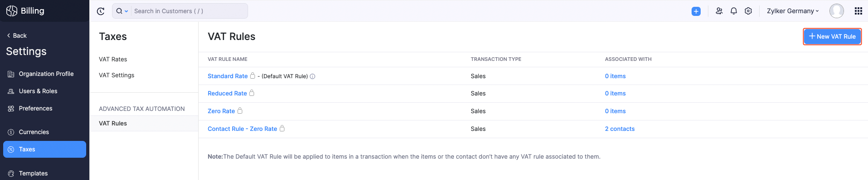Go back using the Back chevron
Image resolution: width=868 pixels, height=180 pixels.
pyautogui.click(x=17, y=35)
